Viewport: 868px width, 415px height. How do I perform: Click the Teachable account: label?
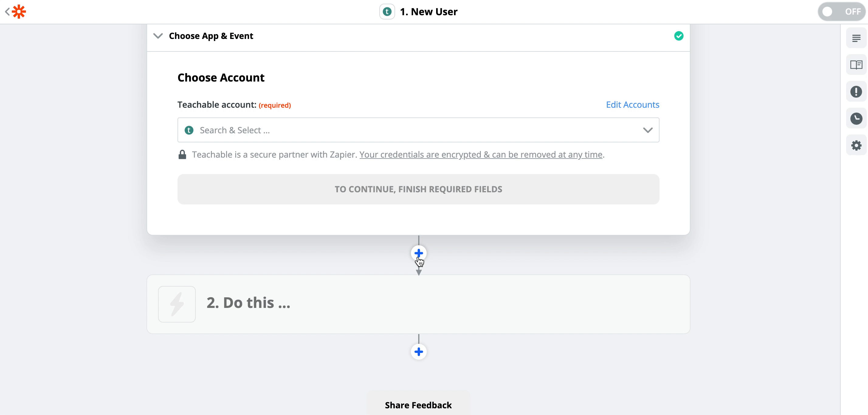click(217, 105)
